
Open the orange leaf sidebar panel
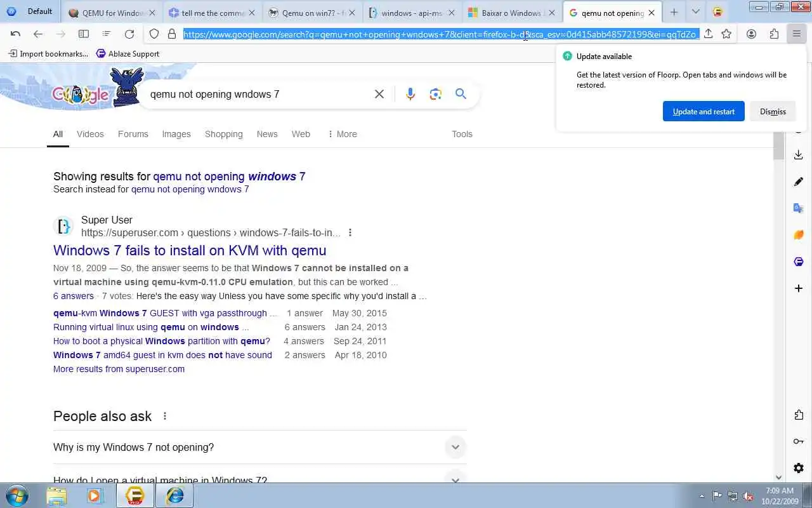[799, 235]
